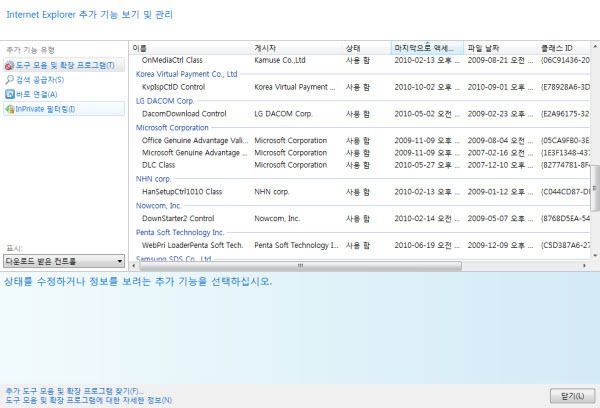Select the DacomDownload Control row

[360, 114]
